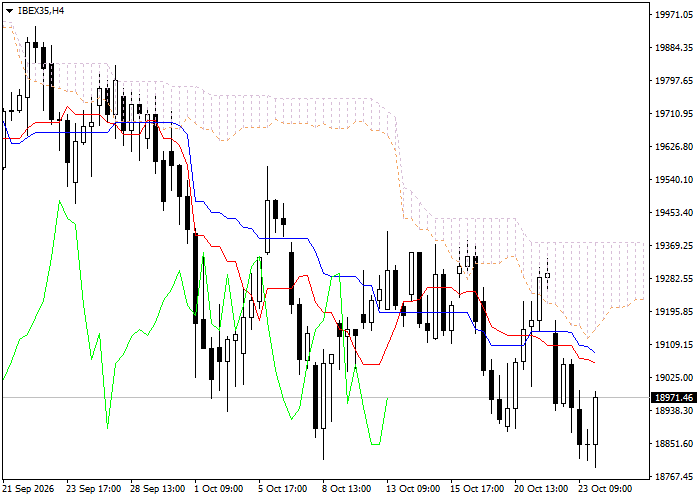700x500 pixels.
Task: Select the 19626.80 price axis label
Action: tap(674, 147)
